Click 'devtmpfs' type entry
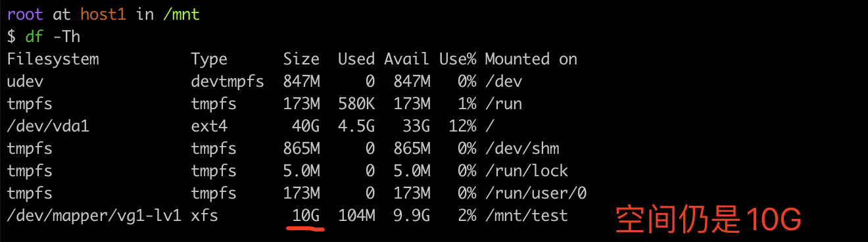The height and width of the screenshot is (242, 868). tap(228, 82)
